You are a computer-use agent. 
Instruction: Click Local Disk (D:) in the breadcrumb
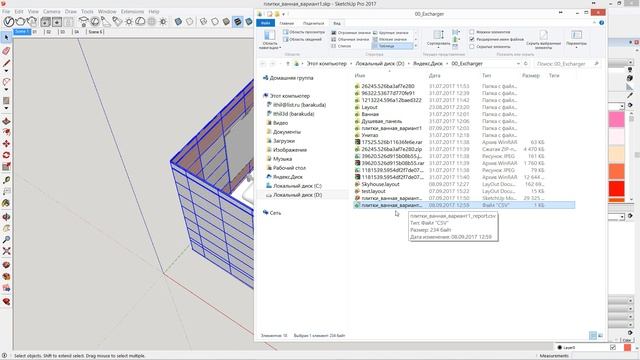point(380,64)
